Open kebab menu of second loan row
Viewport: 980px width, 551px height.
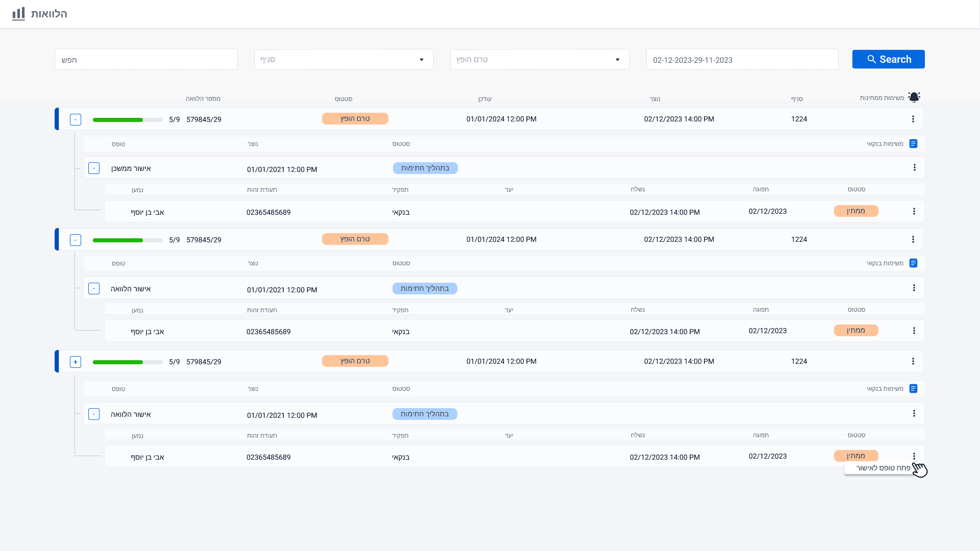pyautogui.click(x=913, y=239)
